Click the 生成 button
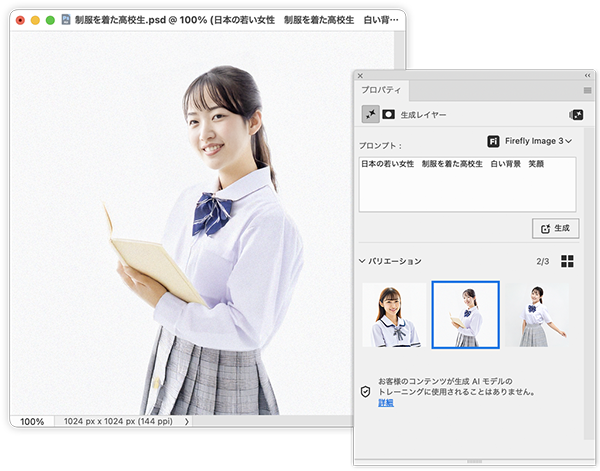Viewport: 600px width, 471px height. tap(555, 228)
